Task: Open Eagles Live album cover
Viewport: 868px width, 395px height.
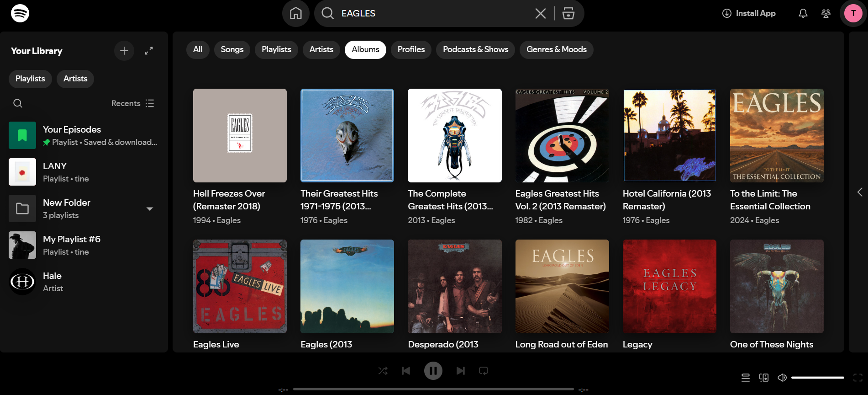Action: click(240, 286)
